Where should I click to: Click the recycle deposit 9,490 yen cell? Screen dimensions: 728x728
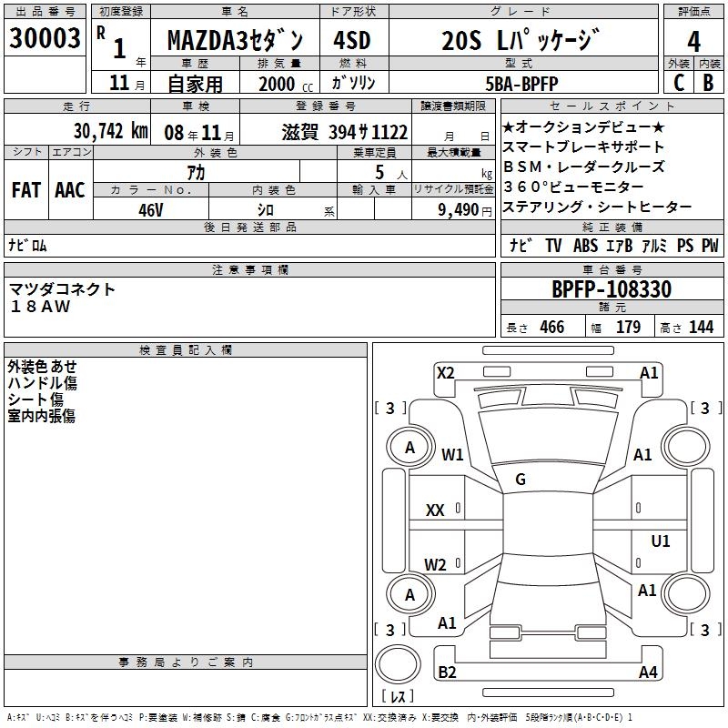point(453,209)
